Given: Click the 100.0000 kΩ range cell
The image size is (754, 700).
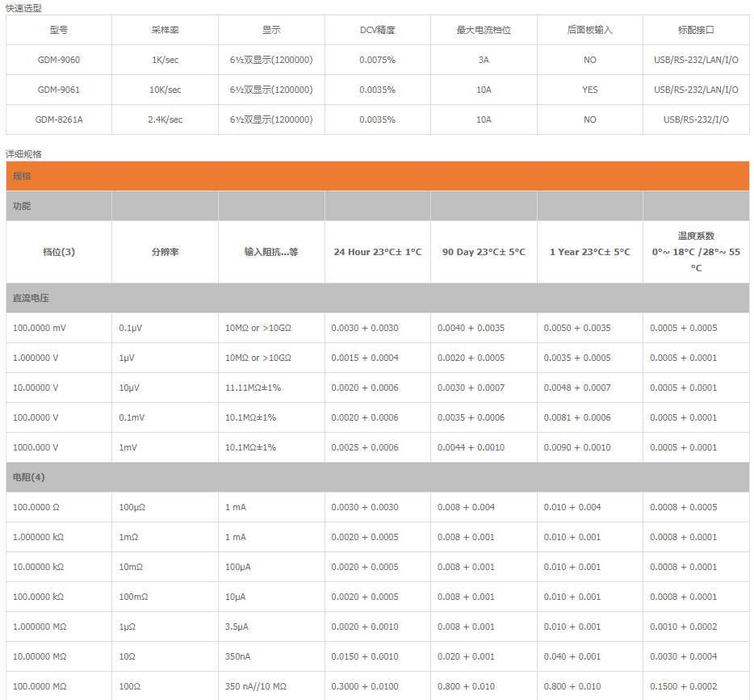Looking at the screenshot, I should pyautogui.click(x=59, y=597).
